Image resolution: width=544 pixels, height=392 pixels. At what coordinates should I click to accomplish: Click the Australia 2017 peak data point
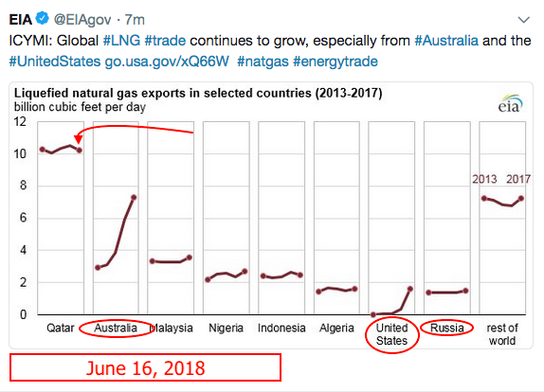(x=134, y=197)
